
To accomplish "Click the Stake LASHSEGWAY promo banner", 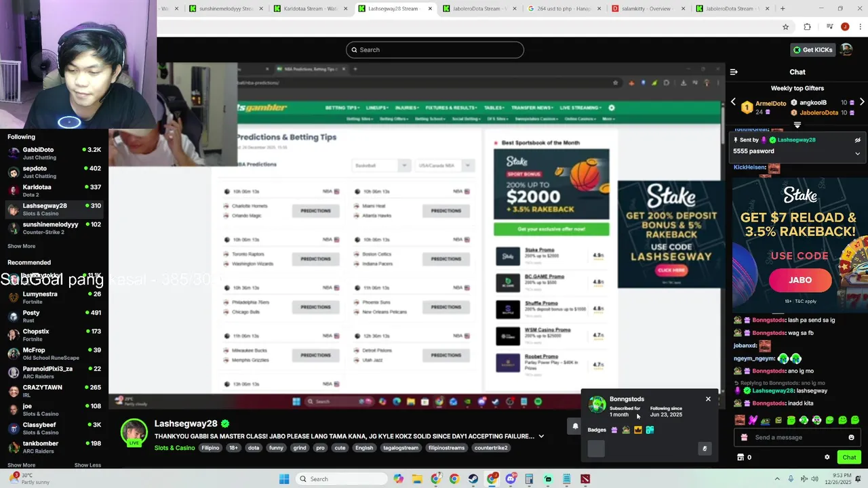I will pos(671,234).
